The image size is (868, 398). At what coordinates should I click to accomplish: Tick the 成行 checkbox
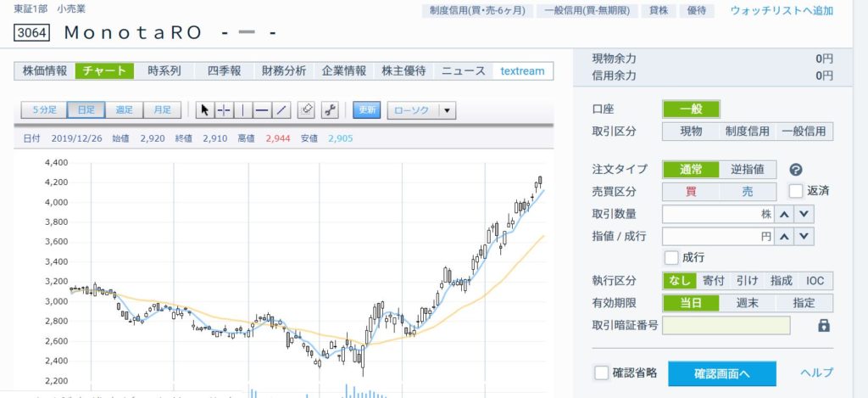671,258
